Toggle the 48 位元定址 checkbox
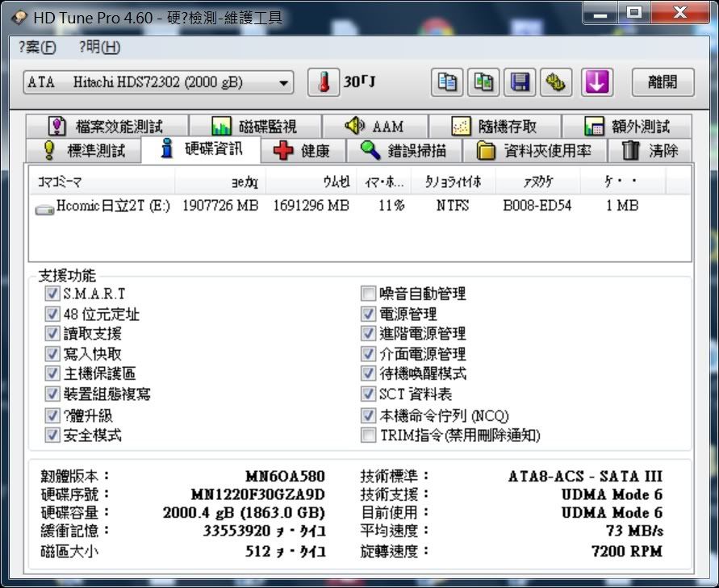Image resolution: width=719 pixels, height=588 pixels. (x=52, y=314)
